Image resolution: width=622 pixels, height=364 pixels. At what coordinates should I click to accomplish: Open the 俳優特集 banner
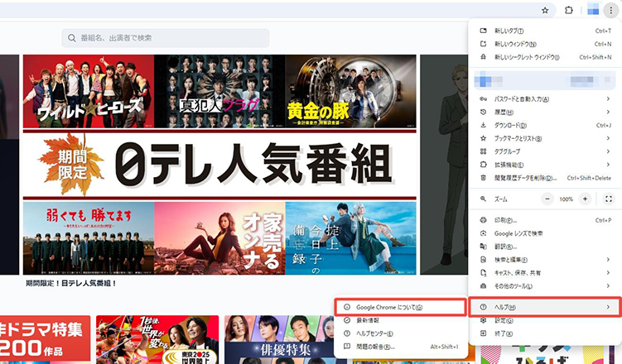coord(279,339)
